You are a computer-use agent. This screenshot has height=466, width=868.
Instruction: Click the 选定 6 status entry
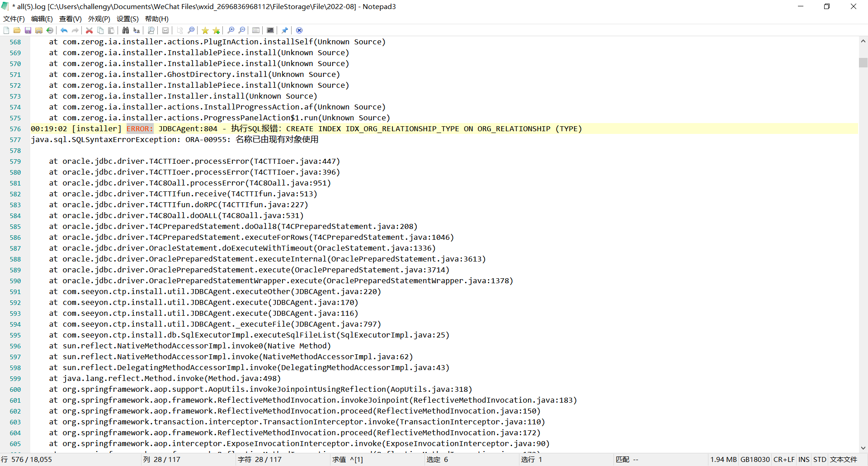pyautogui.click(x=438, y=460)
